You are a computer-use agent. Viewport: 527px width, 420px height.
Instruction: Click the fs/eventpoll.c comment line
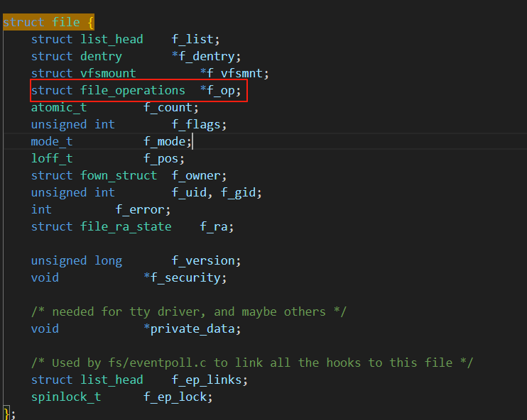pos(252,363)
